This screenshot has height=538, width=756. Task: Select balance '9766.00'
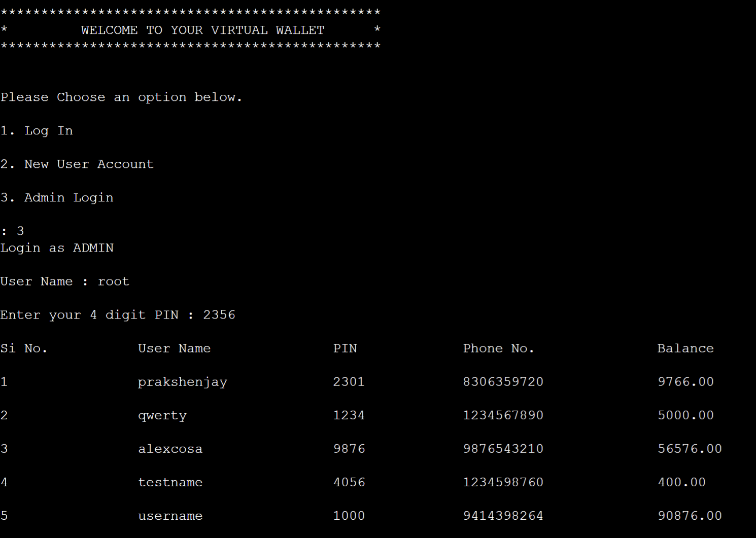686,382
